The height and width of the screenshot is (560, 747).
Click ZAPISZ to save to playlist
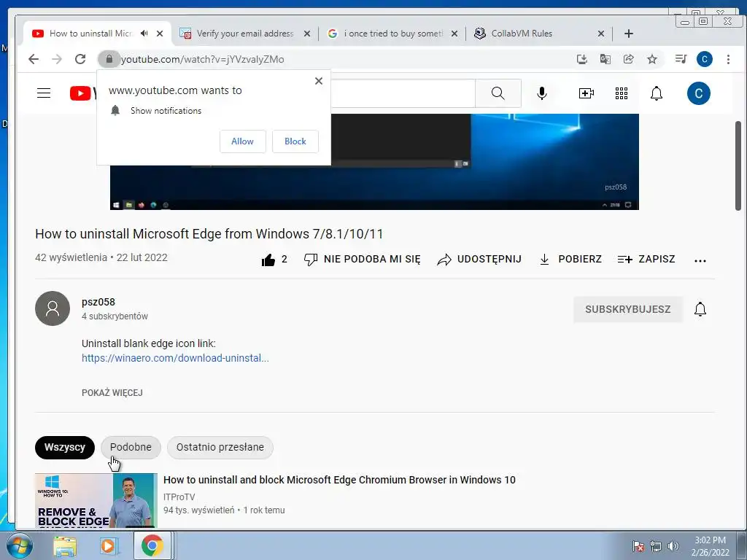click(646, 260)
